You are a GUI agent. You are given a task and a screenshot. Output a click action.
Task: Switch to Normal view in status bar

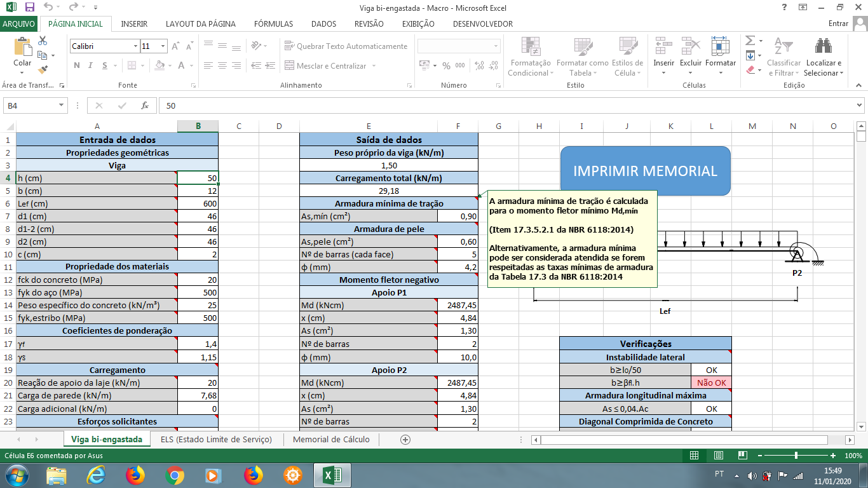[x=695, y=456]
